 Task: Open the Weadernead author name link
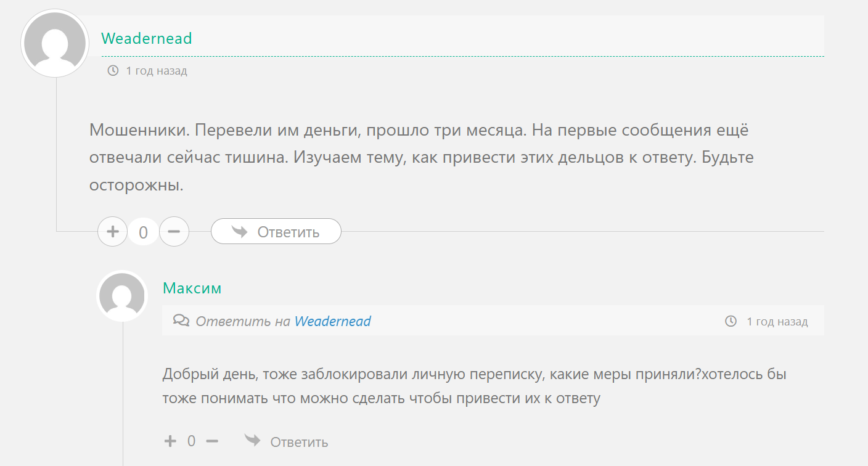pyautogui.click(x=147, y=38)
